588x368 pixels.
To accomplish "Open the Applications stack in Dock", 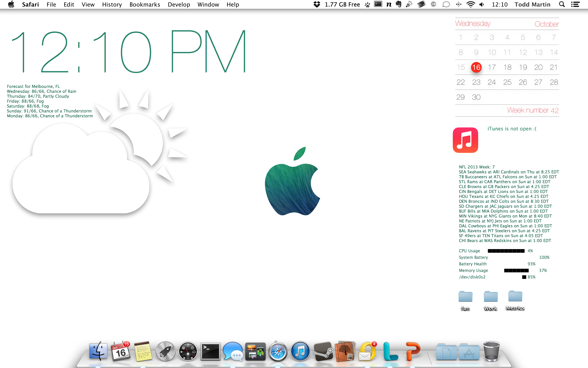I will 469,351.
